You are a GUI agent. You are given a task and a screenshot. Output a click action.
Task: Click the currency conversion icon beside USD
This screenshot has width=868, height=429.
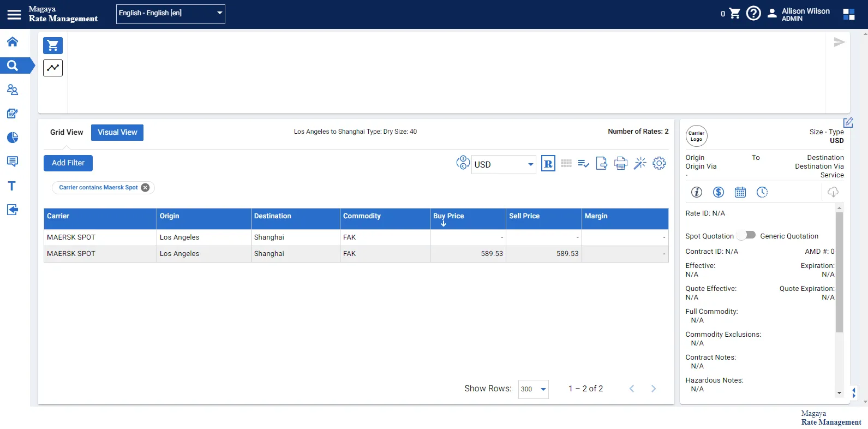(x=463, y=163)
